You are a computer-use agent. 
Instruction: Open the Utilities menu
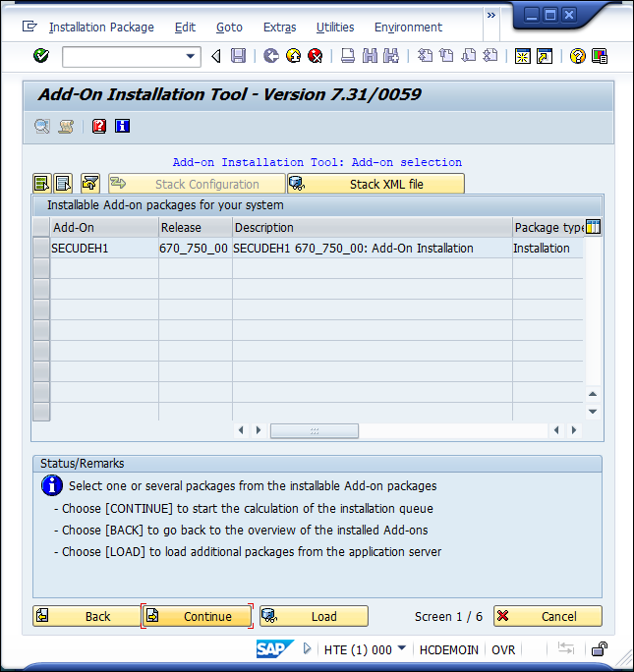(335, 28)
